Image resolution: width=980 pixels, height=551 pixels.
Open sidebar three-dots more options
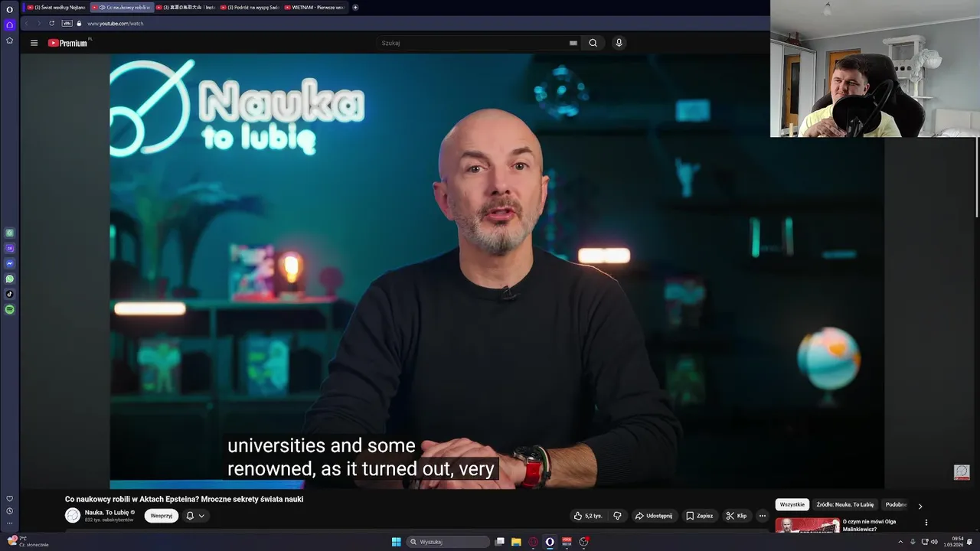point(9,523)
